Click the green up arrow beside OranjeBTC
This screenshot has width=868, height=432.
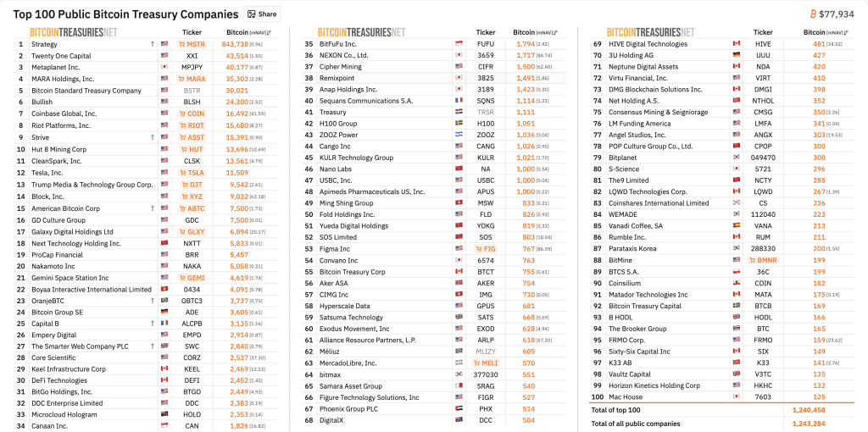click(x=152, y=301)
